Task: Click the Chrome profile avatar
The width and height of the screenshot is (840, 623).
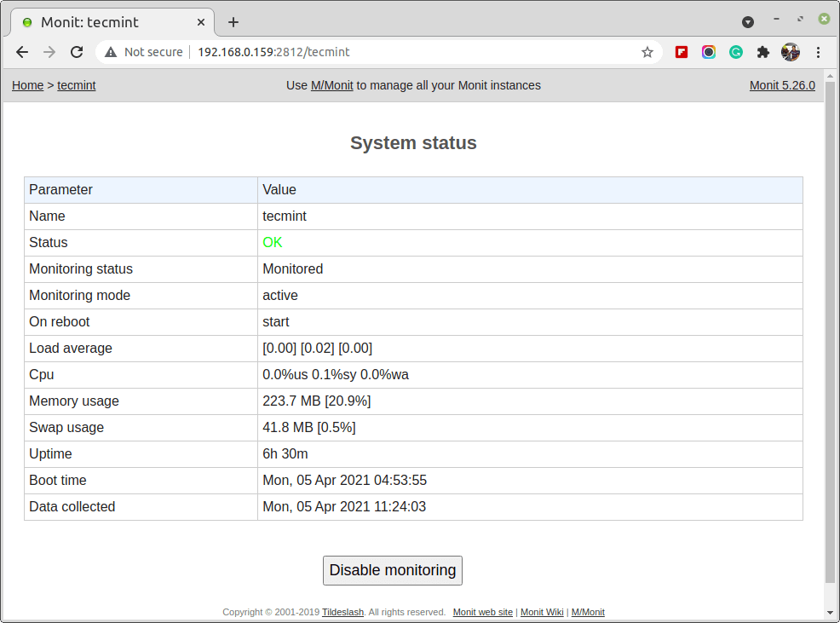Action: tap(790, 52)
